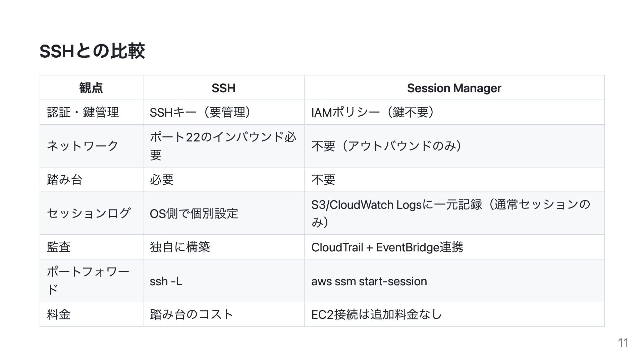Click the ポート22のインバウンド必要 cell
The height and width of the screenshot is (362, 644).
223,146
